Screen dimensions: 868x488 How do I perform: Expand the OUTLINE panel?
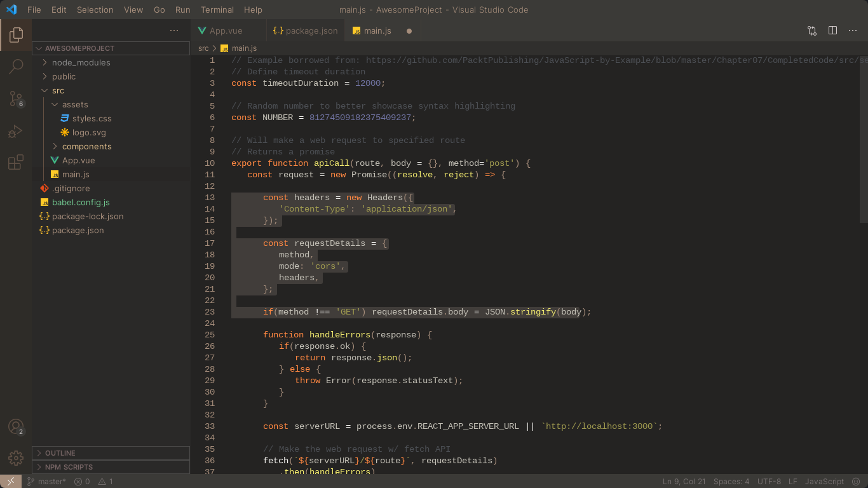click(x=111, y=453)
